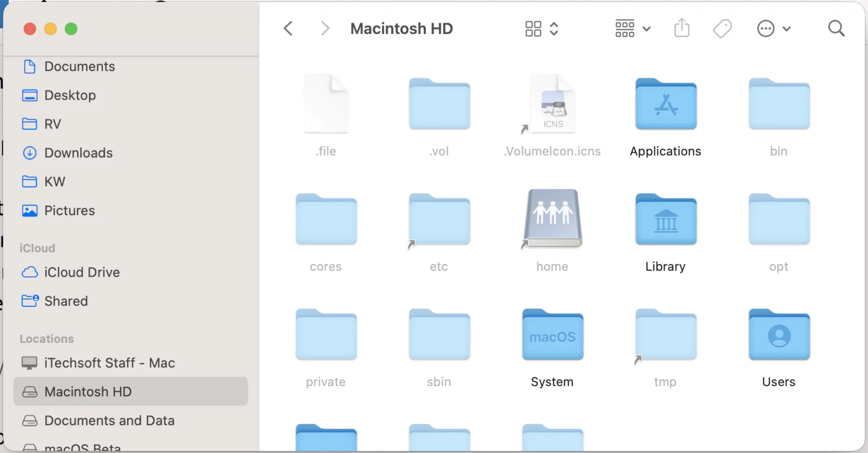The width and height of the screenshot is (868, 453).
Task: Open the KW folder in sidebar
Action: pos(131,182)
